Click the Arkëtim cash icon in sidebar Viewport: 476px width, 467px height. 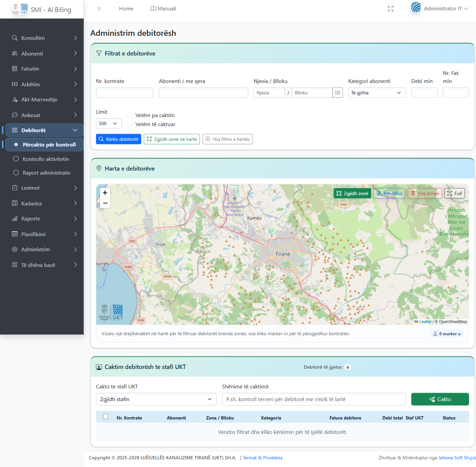(x=15, y=84)
